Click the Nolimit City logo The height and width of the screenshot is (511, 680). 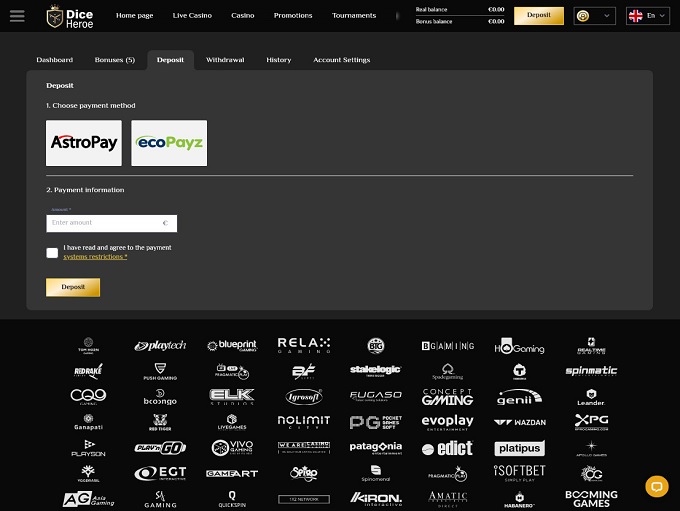303,422
